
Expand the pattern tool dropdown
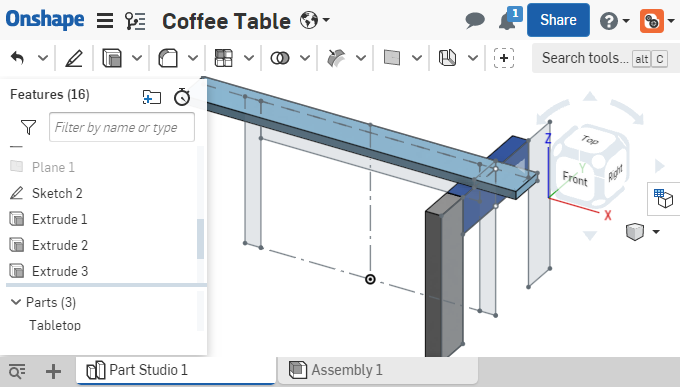click(248, 58)
